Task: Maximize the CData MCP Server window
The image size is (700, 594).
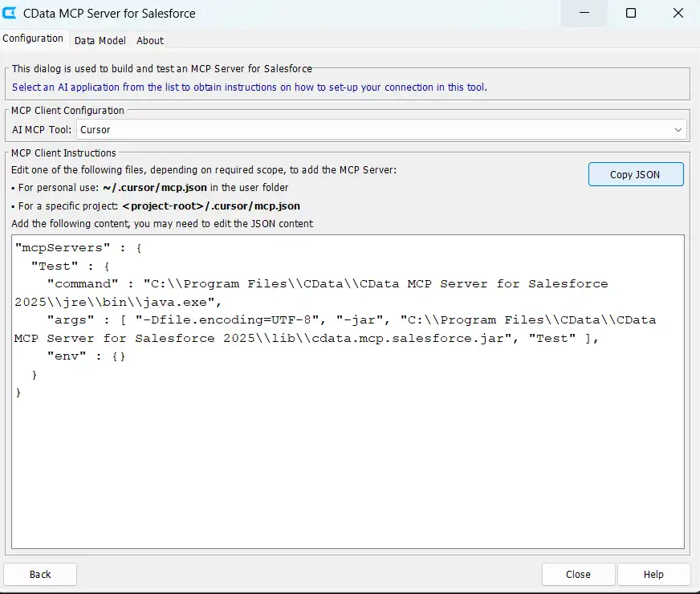Action: tap(631, 13)
